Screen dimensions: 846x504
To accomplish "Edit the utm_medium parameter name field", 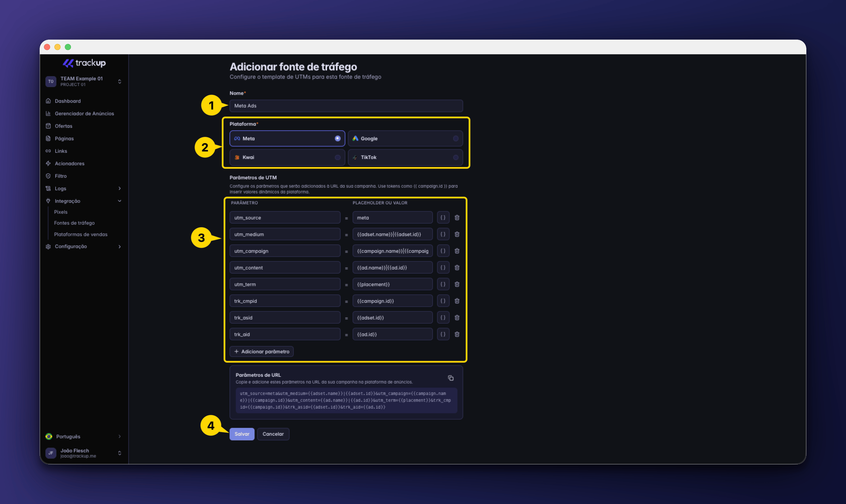I will point(285,234).
